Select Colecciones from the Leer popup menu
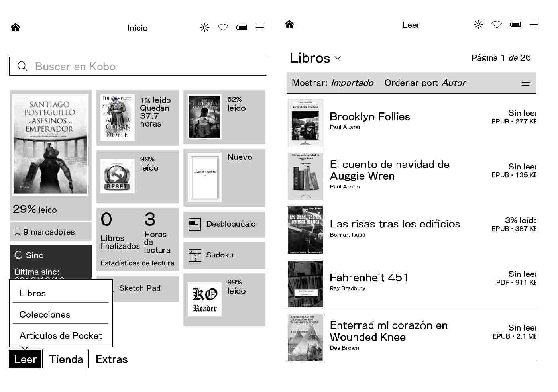 click(45, 314)
